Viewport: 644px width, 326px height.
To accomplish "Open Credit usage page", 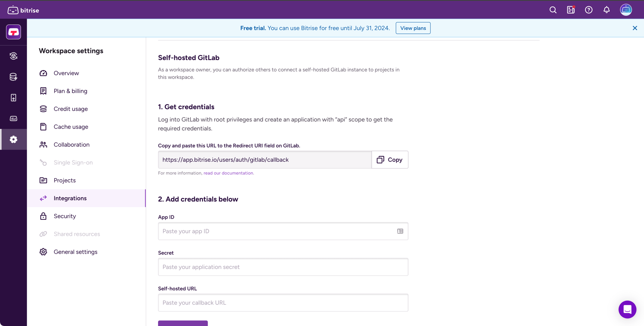I will (x=86, y=109).
